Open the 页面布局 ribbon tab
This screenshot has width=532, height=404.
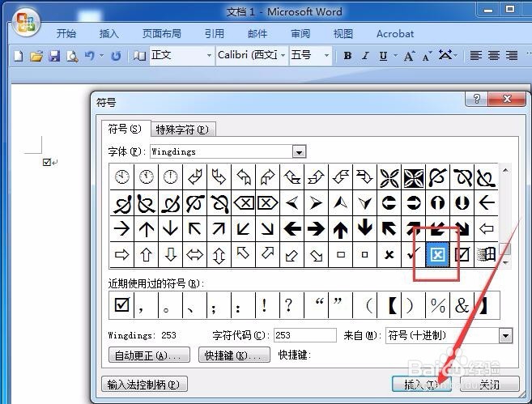click(x=161, y=33)
